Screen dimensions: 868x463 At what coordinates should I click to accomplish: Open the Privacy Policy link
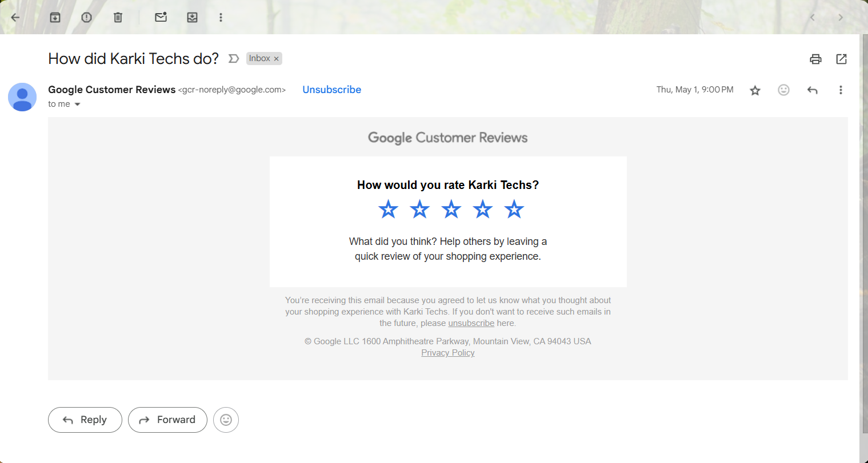448,353
